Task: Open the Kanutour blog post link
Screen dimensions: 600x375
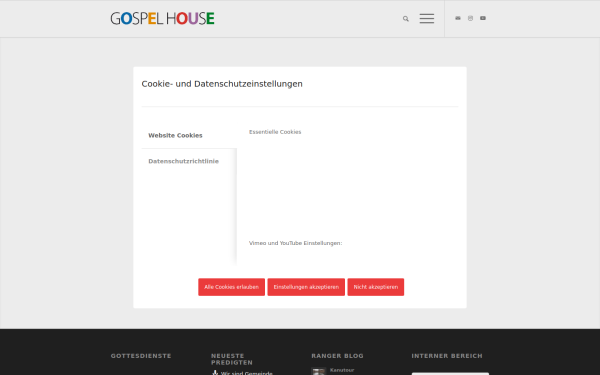Action: (x=342, y=370)
